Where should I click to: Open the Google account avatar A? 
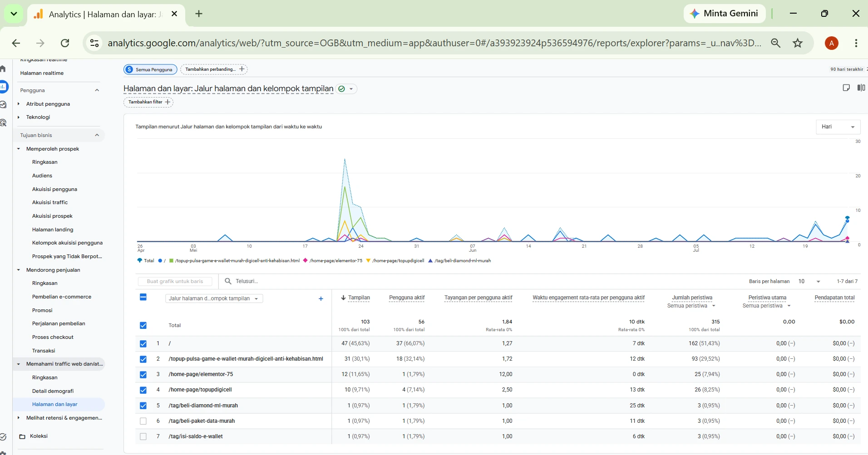pyautogui.click(x=832, y=43)
